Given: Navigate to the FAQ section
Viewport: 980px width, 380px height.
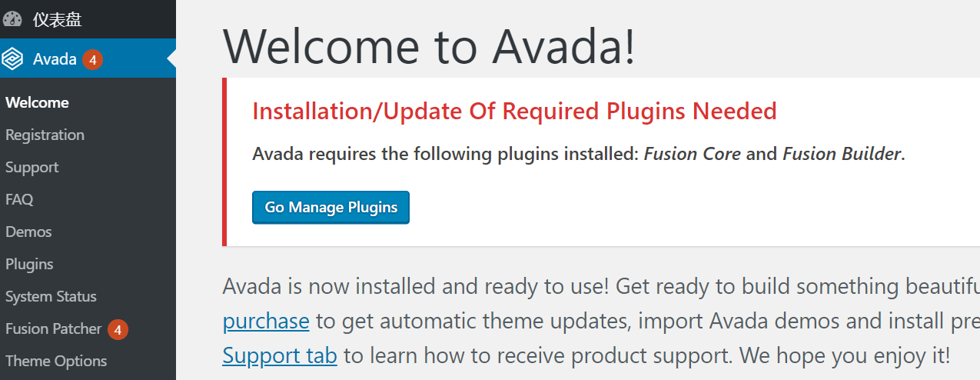Looking at the screenshot, I should [x=19, y=200].
